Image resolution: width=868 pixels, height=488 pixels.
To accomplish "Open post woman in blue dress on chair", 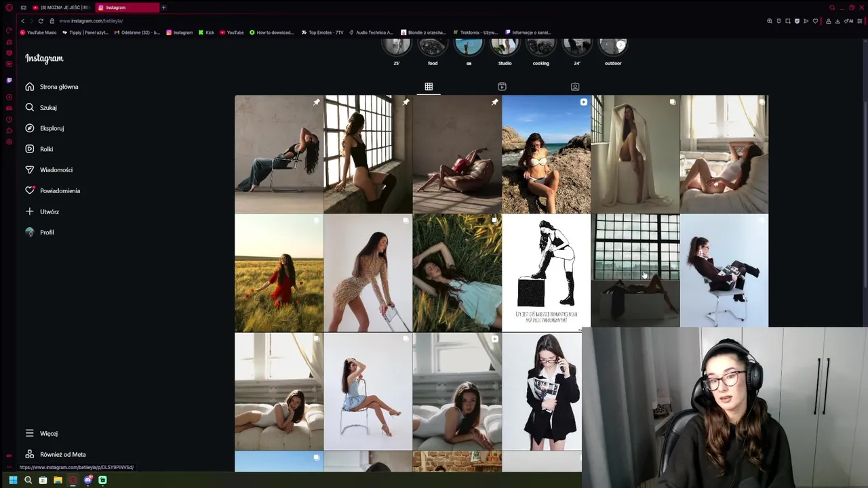I will (368, 391).
